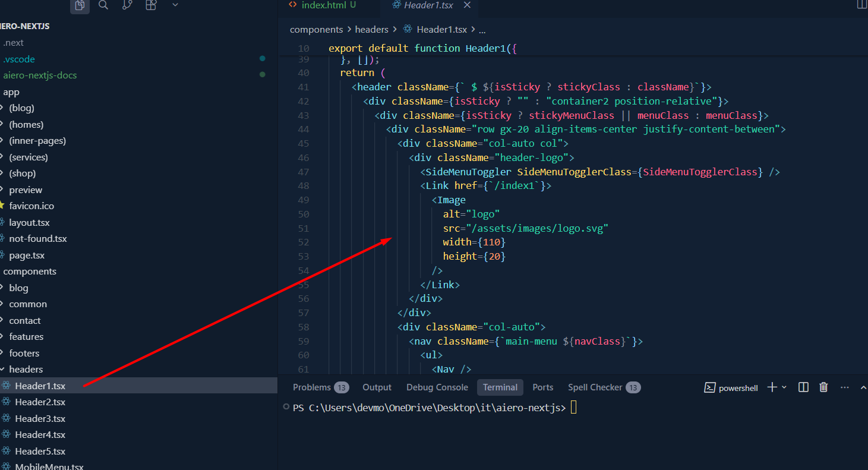868x470 pixels.
Task: Open the Search view icon
Action: (103, 5)
